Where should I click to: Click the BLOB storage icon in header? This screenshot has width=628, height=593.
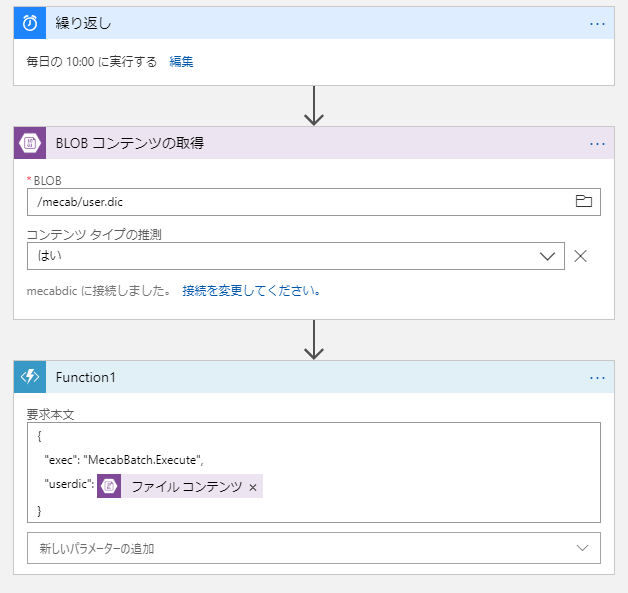click(x=29, y=143)
